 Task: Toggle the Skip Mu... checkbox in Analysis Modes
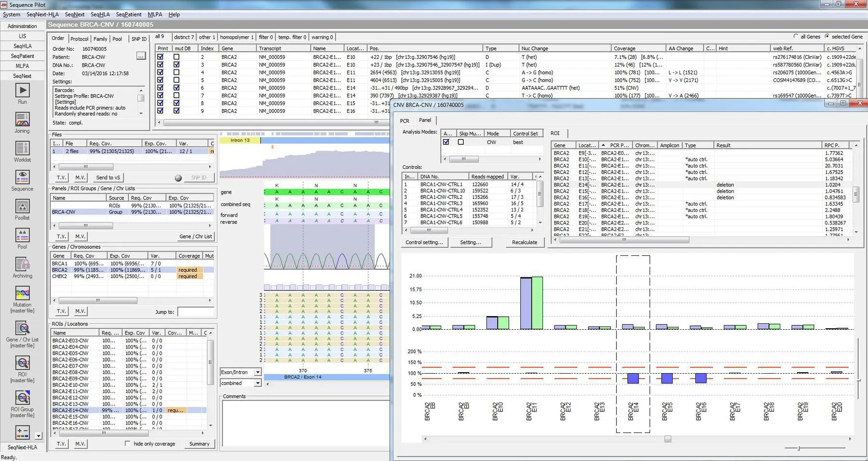click(x=461, y=142)
